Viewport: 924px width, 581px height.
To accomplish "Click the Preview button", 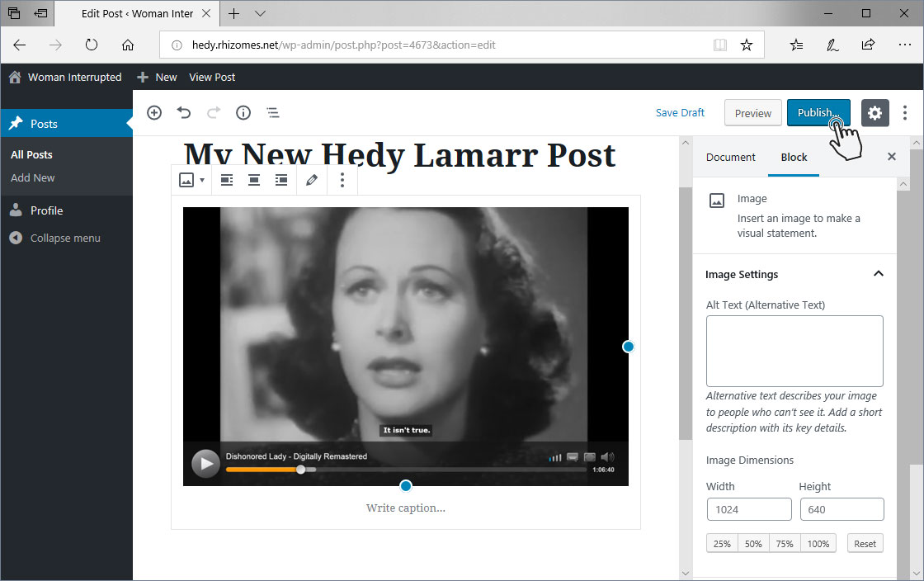I will (x=753, y=112).
